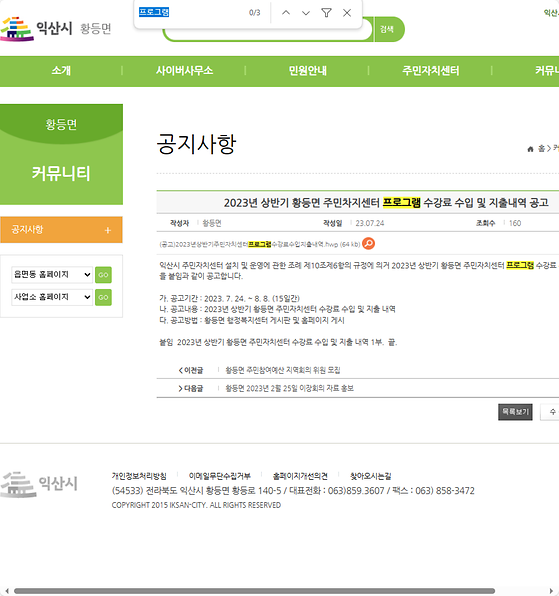Image resolution: width=559 pixels, height=596 pixels.
Task: Preview the attached hwp file icon
Action: 368,243
